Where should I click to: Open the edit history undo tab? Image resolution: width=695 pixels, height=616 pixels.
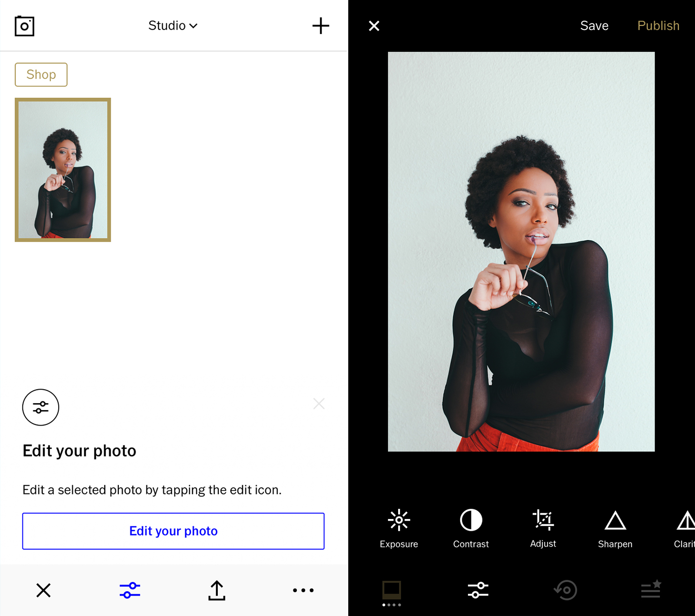click(565, 590)
